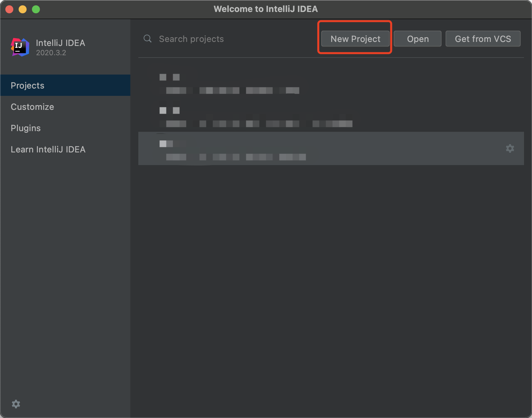Maximize window using green button
Viewport: 532px width, 418px height.
point(36,9)
